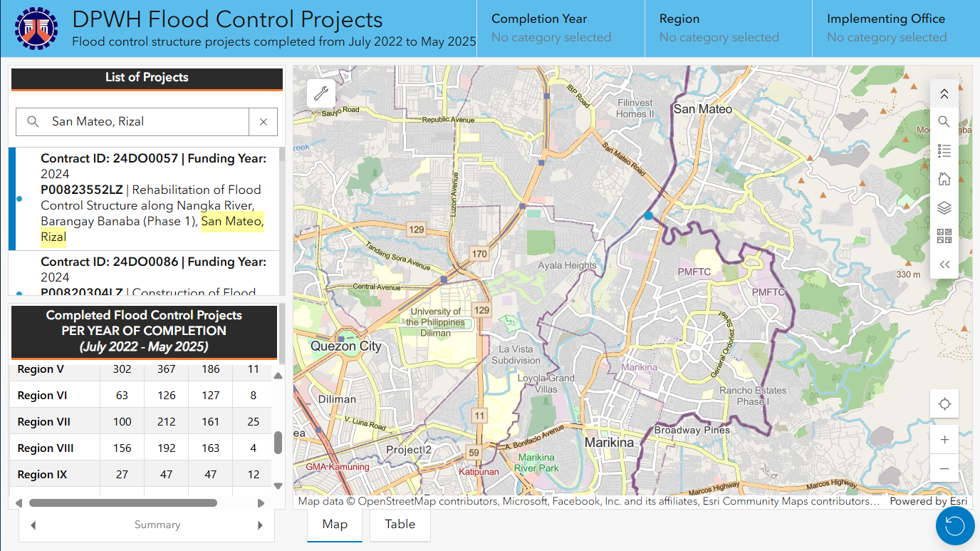Select project Contract ID 24DO0057
The image size is (980, 551).
(144, 199)
